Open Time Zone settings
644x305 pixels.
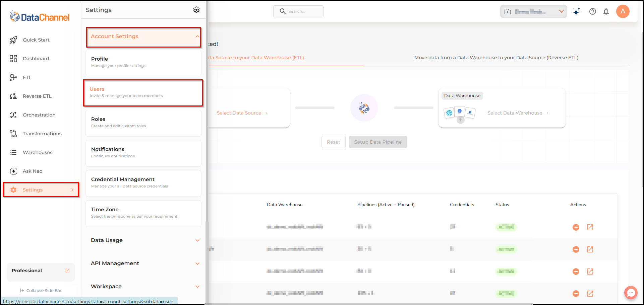coord(143,214)
